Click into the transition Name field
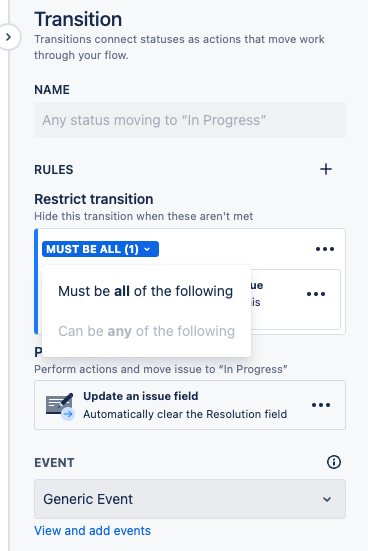Viewport: 368px width, 551px height. pos(190,120)
